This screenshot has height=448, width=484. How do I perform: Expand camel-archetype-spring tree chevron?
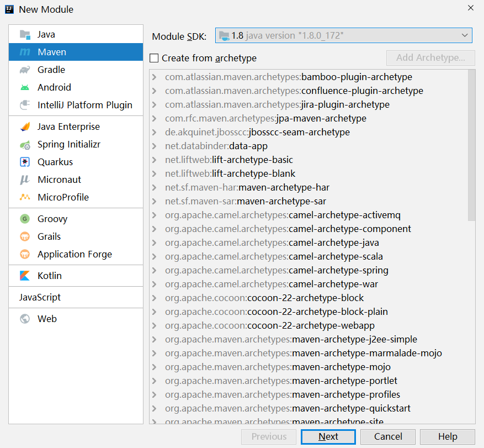point(155,270)
